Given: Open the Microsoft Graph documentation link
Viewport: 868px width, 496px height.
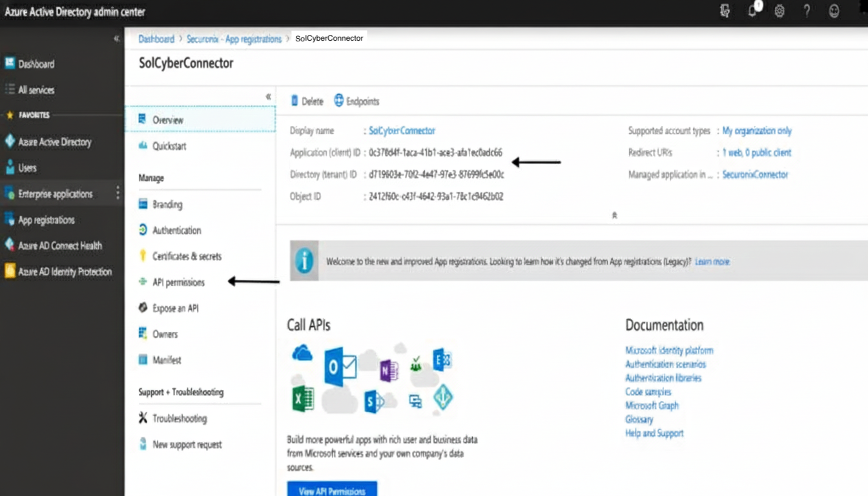Looking at the screenshot, I should [652, 406].
